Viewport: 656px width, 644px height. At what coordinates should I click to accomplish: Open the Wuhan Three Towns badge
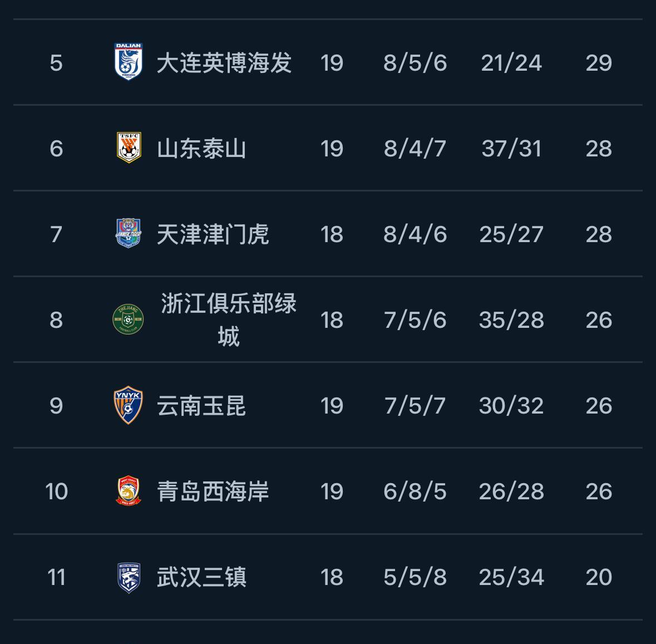click(x=129, y=576)
